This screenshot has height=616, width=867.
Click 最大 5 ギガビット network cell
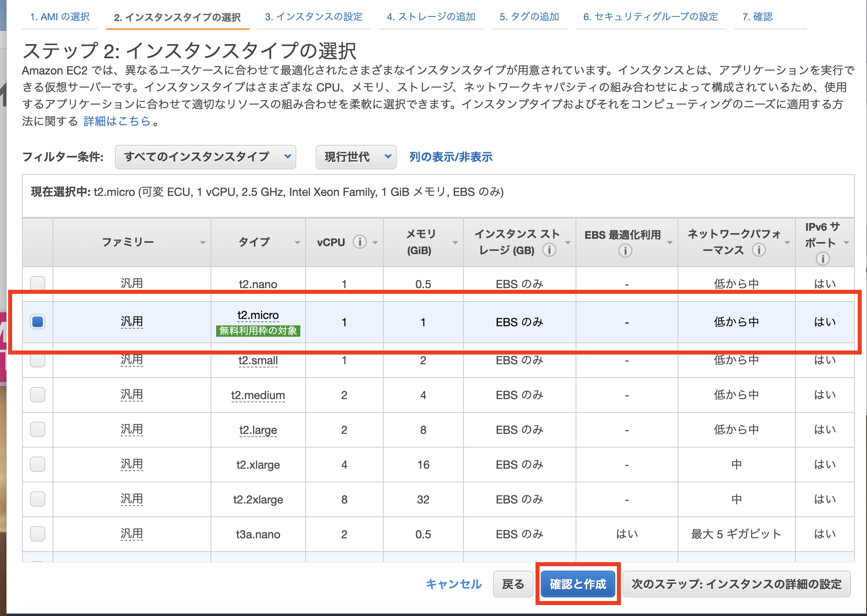pos(736,534)
